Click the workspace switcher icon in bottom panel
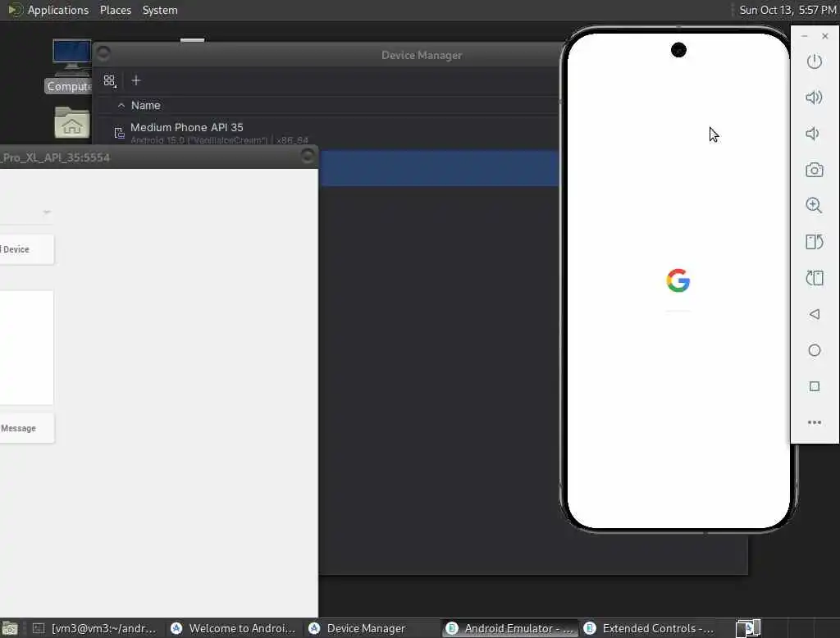 pyautogui.click(x=748, y=628)
